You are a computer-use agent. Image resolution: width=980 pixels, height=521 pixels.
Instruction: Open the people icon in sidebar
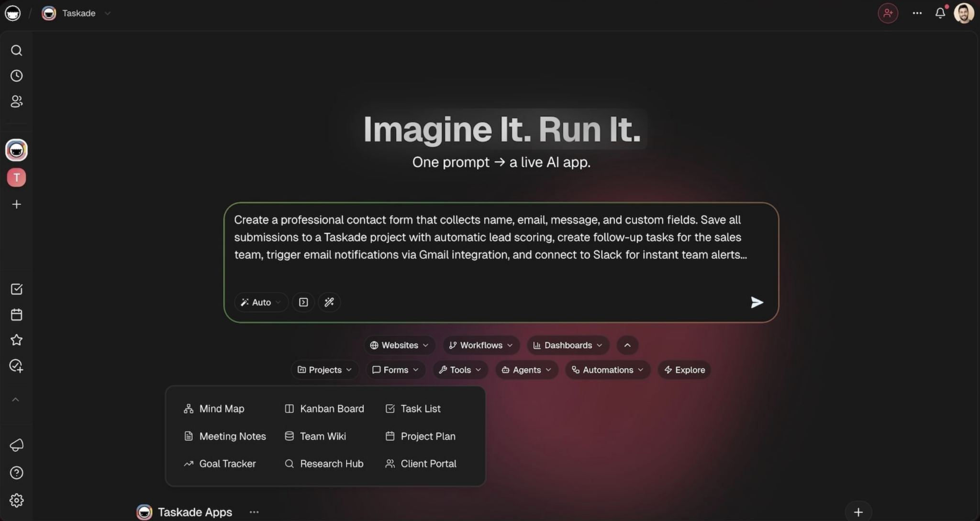[x=16, y=101]
